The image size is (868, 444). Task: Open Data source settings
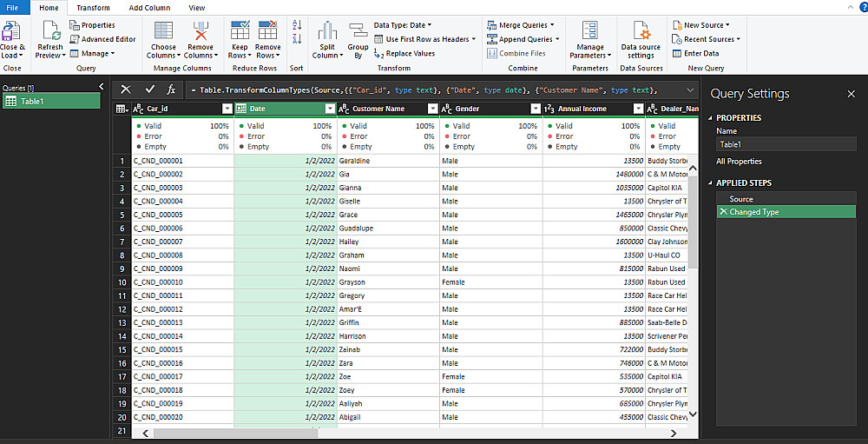pyautogui.click(x=641, y=41)
